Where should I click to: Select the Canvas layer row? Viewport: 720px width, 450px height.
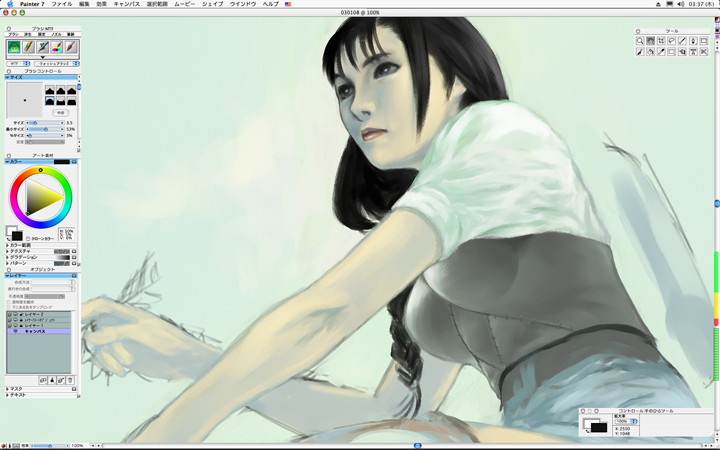[40, 331]
